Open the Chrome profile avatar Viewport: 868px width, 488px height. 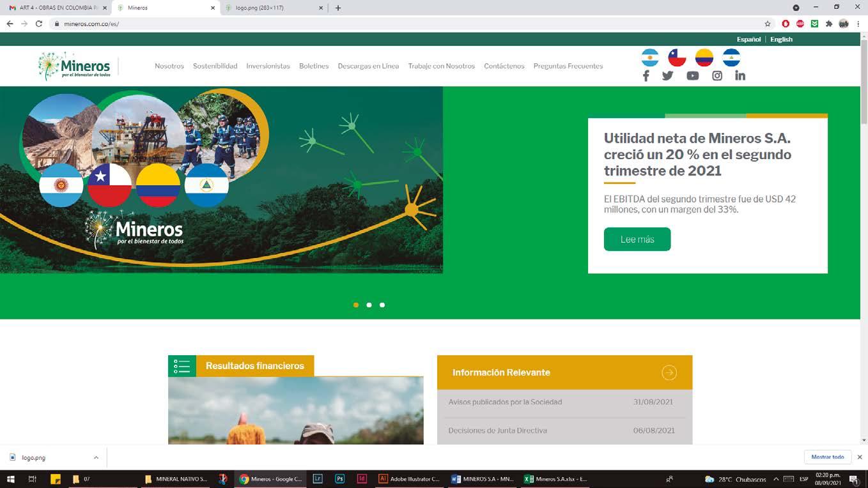coord(844,24)
